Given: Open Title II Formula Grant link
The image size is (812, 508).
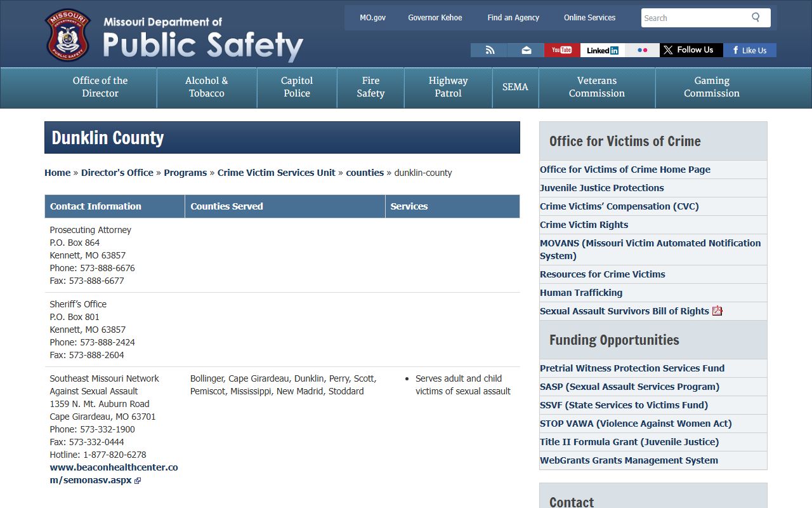Looking at the screenshot, I should 629,442.
